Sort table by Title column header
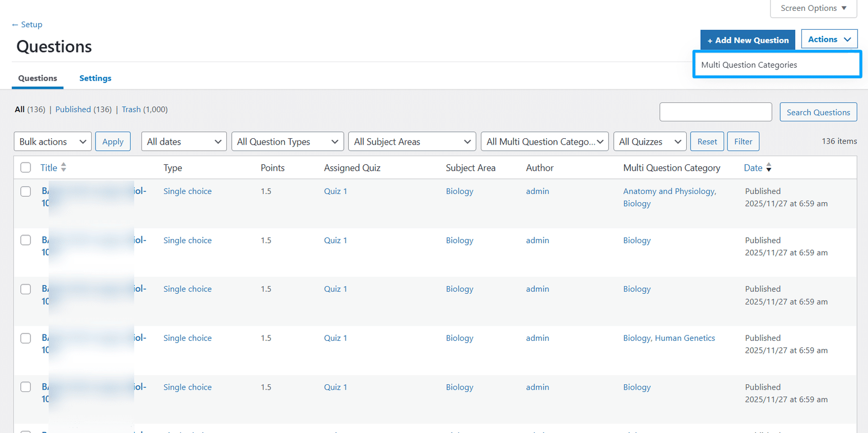Screen dimensions: 868x433 click(49, 167)
